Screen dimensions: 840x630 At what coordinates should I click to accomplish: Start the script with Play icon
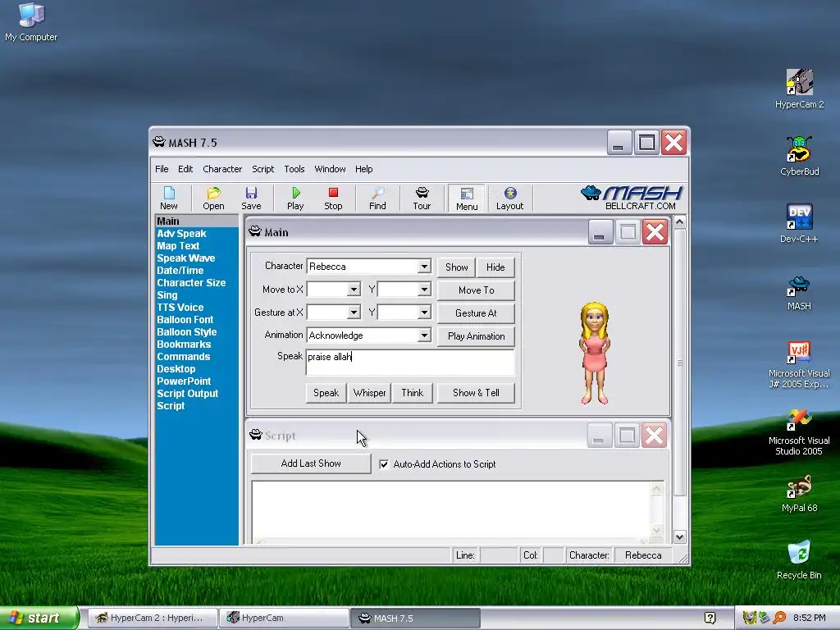point(295,198)
